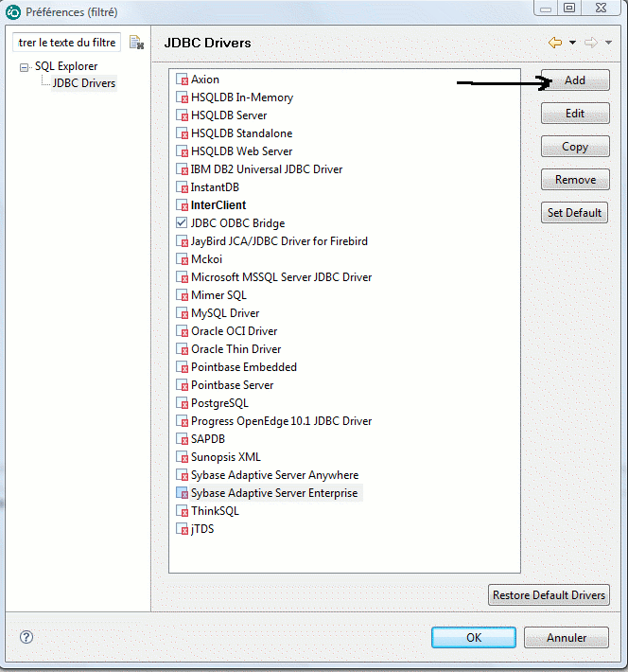This screenshot has width=628, height=672.
Task: Click the PostgreSQL driver icon
Action: (x=182, y=404)
